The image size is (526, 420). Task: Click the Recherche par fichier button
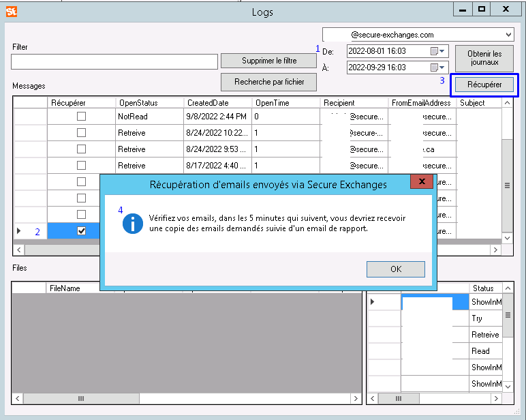[268, 82]
